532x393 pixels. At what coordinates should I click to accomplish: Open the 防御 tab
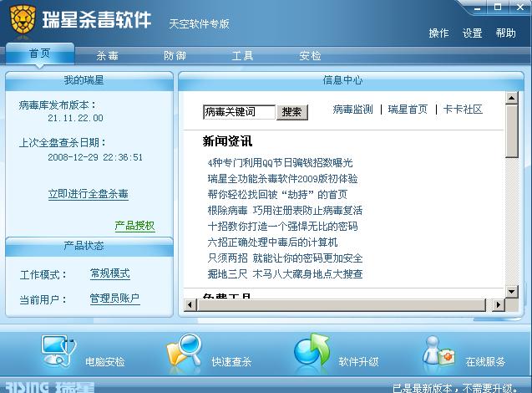pos(175,55)
